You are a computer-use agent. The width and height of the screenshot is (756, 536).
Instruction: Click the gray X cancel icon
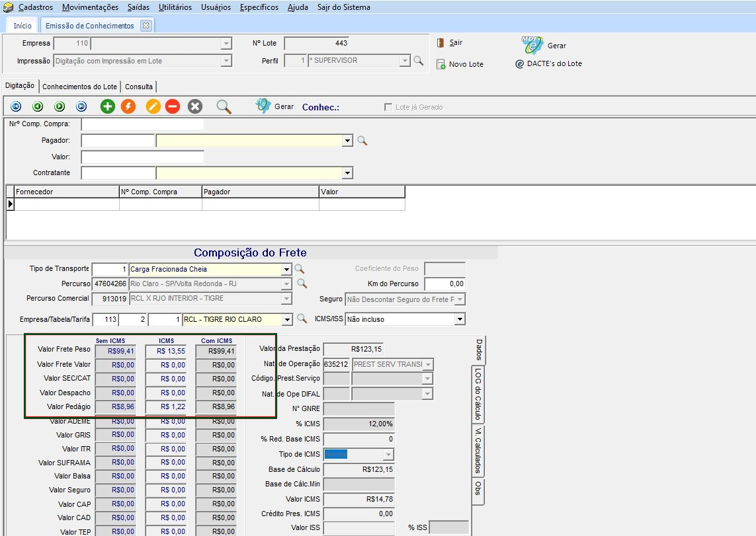pos(194,106)
